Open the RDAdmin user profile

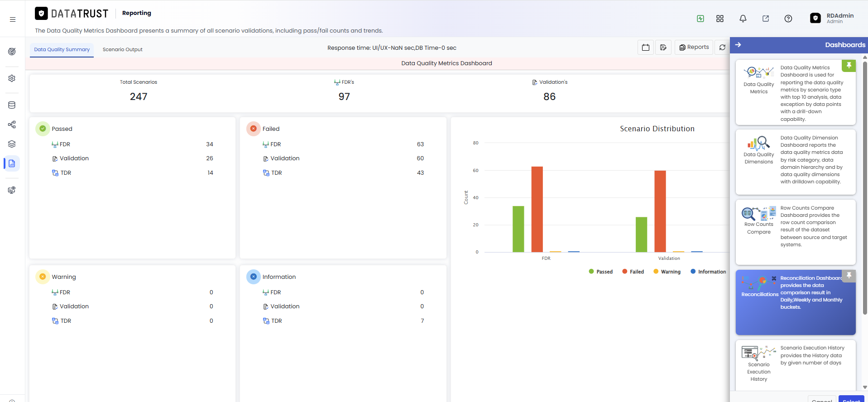pyautogui.click(x=832, y=18)
